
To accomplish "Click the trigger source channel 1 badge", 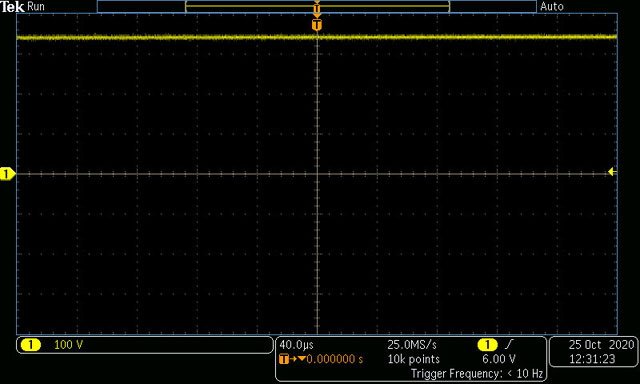I will pyautogui.click(x=487, y=345).
